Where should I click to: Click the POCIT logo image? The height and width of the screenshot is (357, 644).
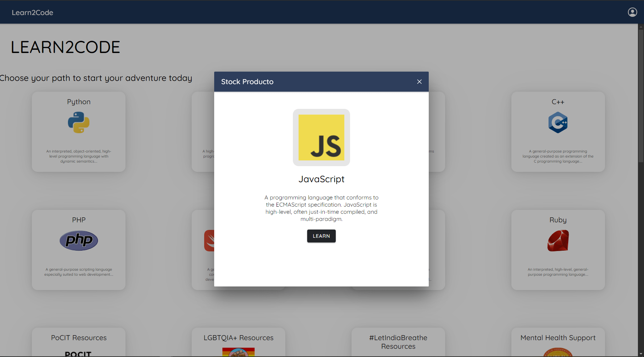[x=78, y=354]
